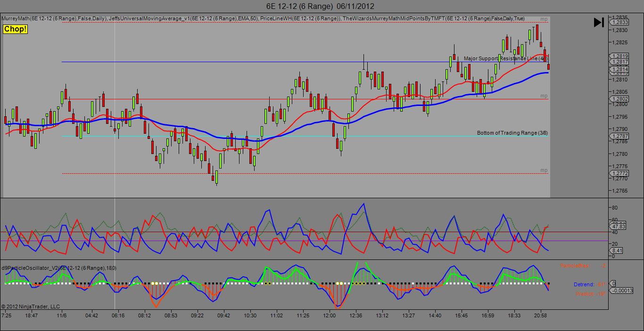Click the Bottom of Trading Range (3/8) label
644x331 pixels.
tap(512, 133)
